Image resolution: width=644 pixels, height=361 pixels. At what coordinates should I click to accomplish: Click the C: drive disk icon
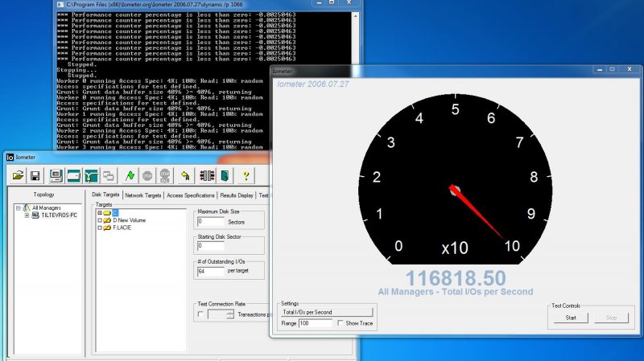click(107, 213)
